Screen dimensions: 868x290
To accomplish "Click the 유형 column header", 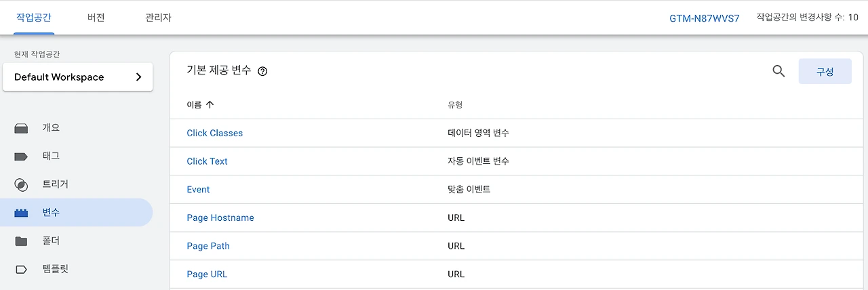I will tap(454, 105).
